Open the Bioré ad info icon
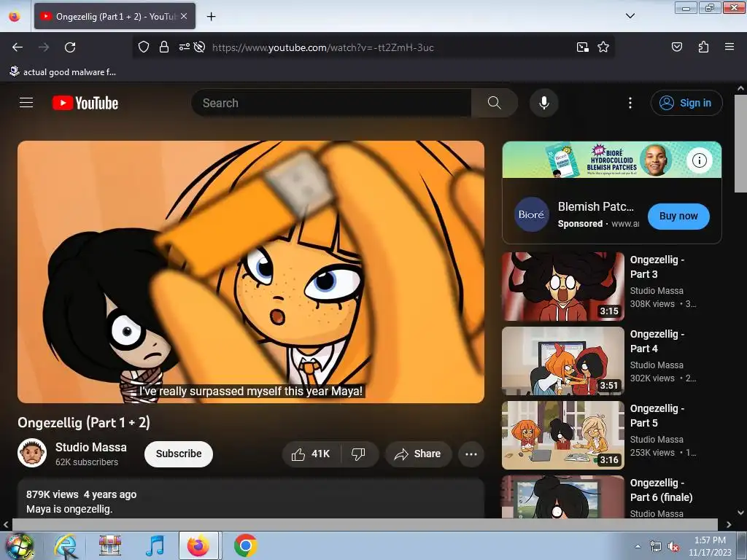Viewport: 747px width, 560px height. [x=699, y=160]
